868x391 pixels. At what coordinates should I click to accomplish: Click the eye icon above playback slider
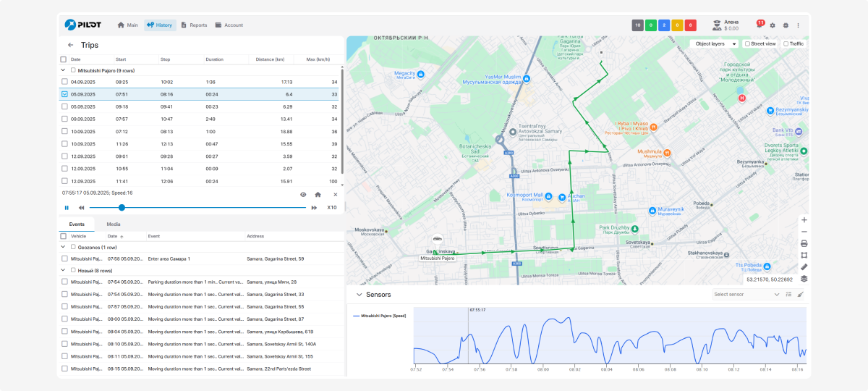point(303,194)
